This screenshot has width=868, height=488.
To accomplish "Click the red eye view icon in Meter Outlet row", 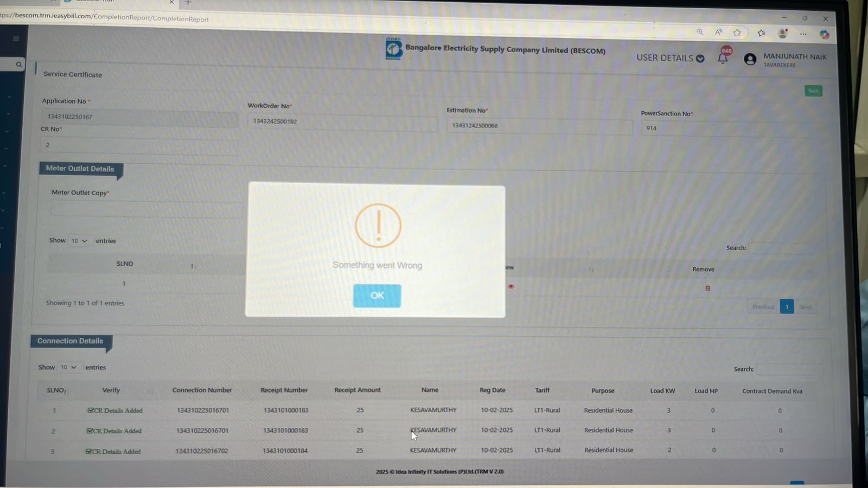I will [x=510, y=286].
